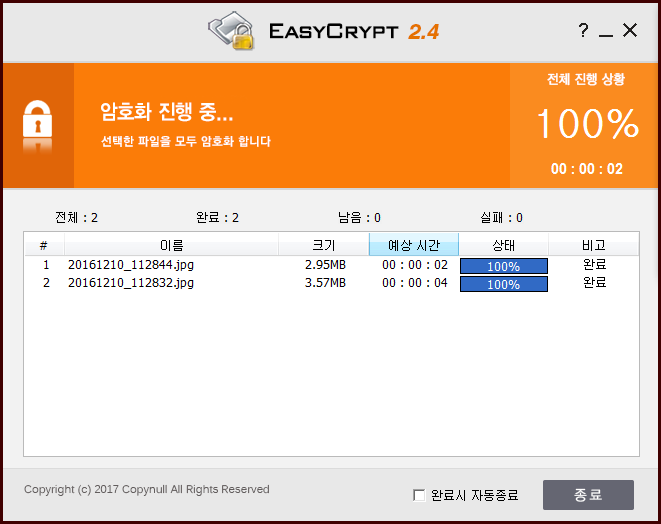Click 완료 status of 20161210_112844.jpg
The height and width of the screenshot is (524, 661).
click(594, 265)
